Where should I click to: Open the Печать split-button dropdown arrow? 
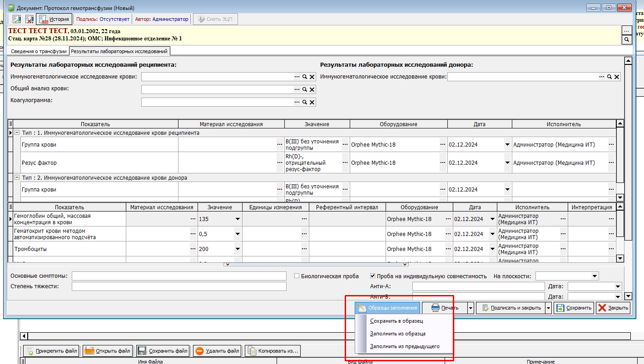click(470, 308)
